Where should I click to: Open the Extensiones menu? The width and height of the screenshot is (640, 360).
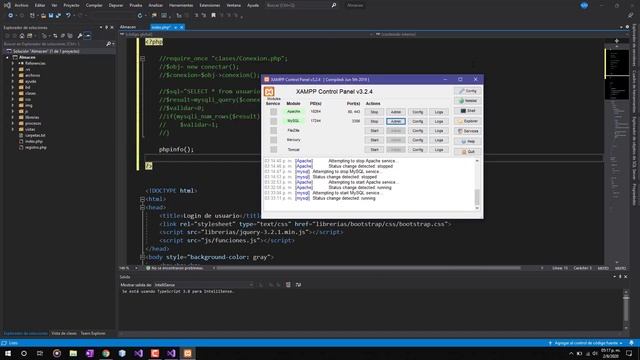[210, 5]
